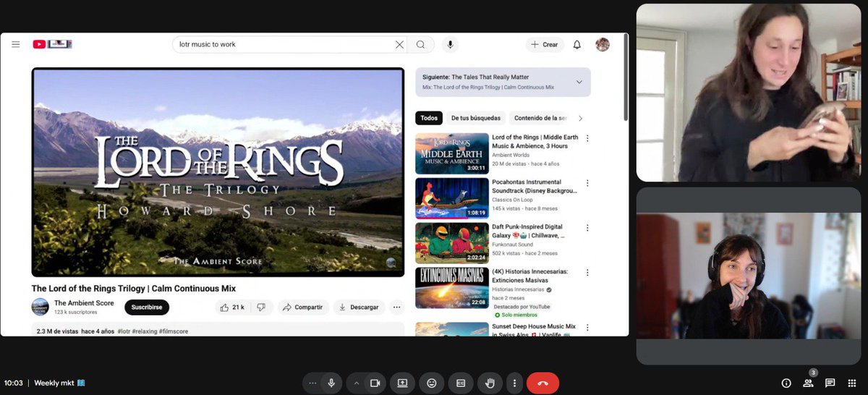Run search with magnifier button
Viewport: 868px width, 395px height.
(x=420, y=45)
